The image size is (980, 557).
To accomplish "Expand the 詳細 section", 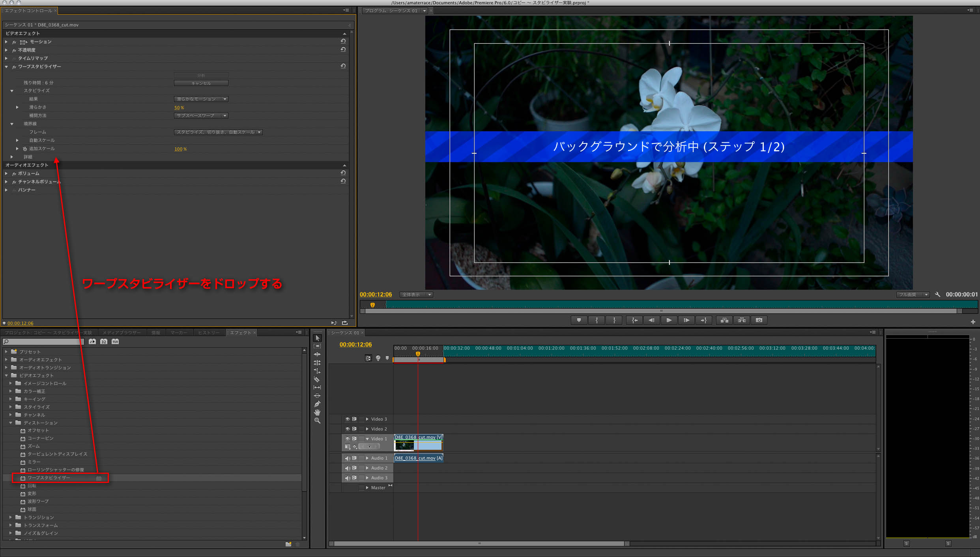I will (12, 157).
